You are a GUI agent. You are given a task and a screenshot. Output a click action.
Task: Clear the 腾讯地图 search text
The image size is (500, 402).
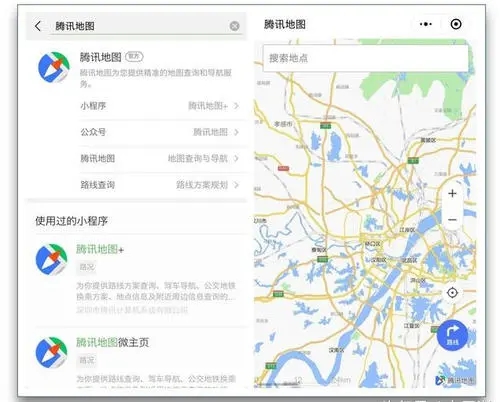(235, 26)
